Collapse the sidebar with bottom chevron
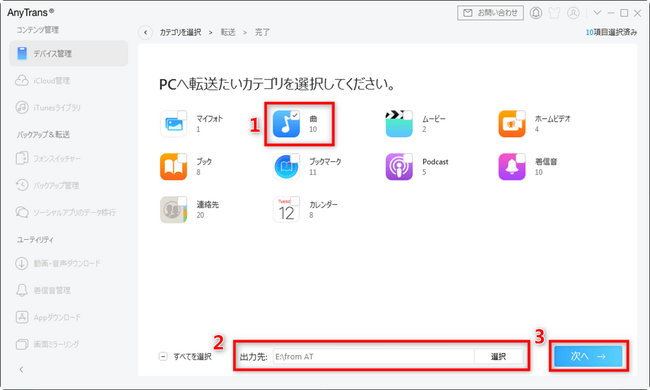Image resolution: width=650 pixels, height=390 pixels. 22,369
